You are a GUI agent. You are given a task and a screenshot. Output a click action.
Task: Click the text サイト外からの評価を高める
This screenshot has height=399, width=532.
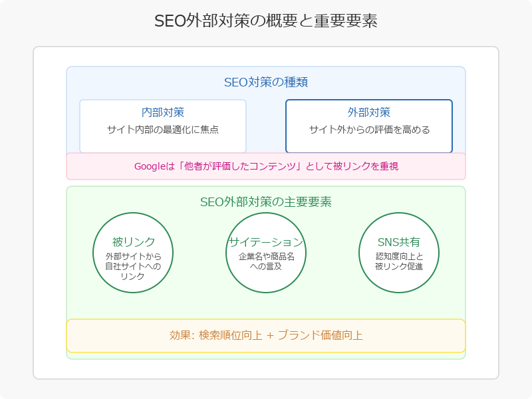(369, 130)
